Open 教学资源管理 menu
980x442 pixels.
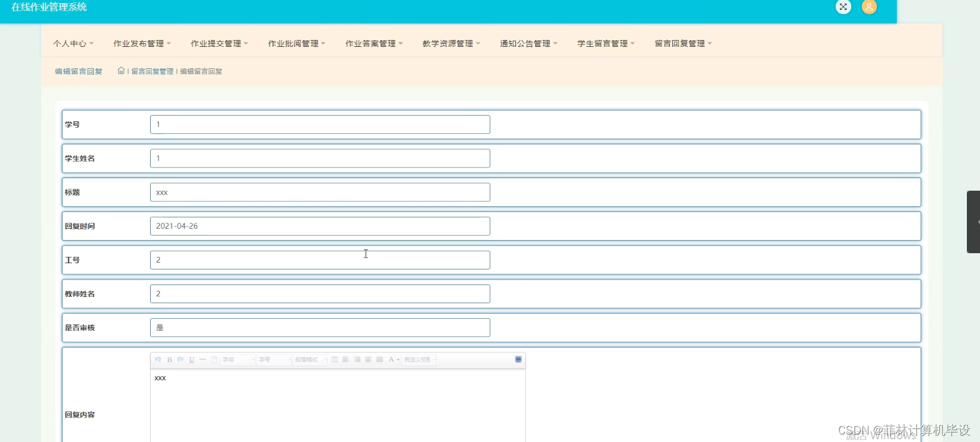click(x=452, y=44)
